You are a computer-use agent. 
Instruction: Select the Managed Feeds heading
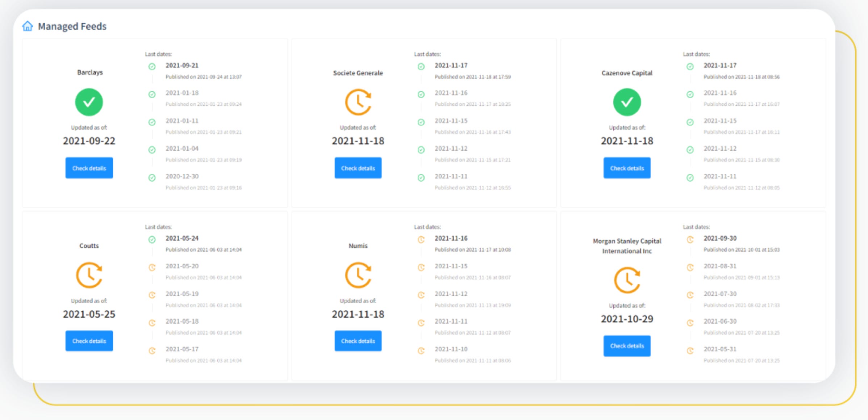(72, 26)
